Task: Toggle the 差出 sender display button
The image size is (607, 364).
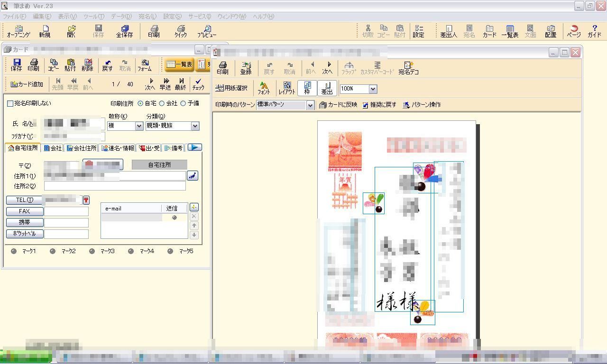Action: coord(327,88)
